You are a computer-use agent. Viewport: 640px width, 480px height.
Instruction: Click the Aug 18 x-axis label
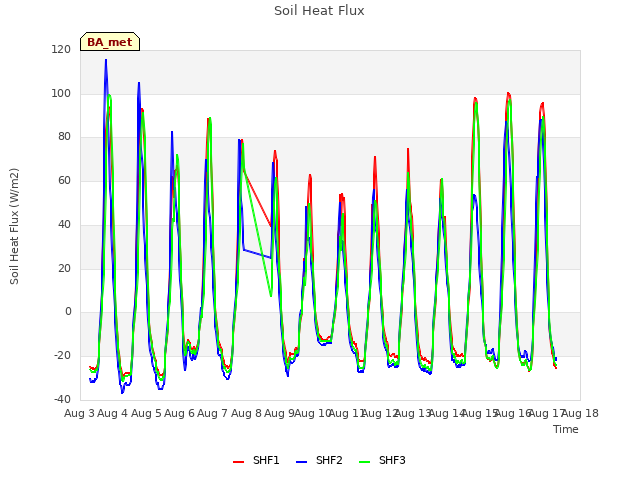coord(580,413)
